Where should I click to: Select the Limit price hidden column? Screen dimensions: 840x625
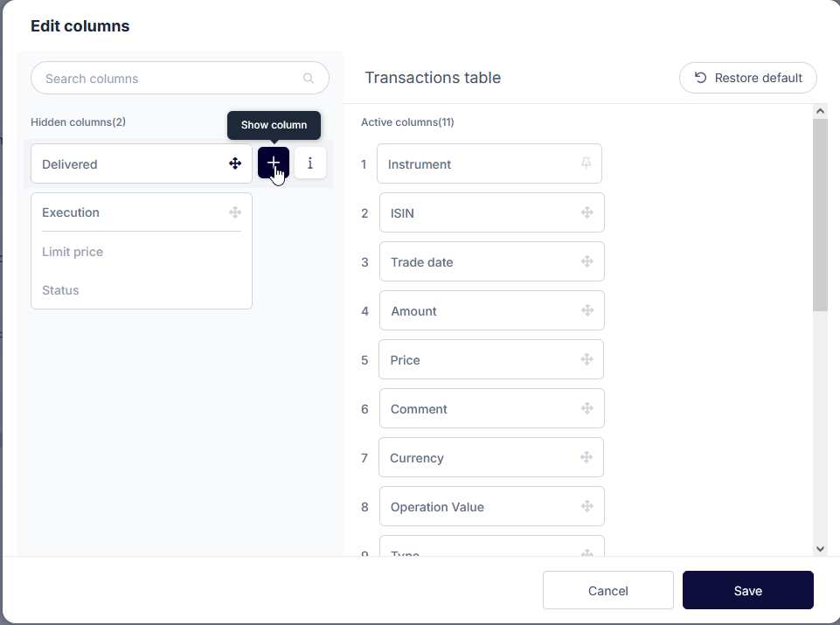[73, 252]
